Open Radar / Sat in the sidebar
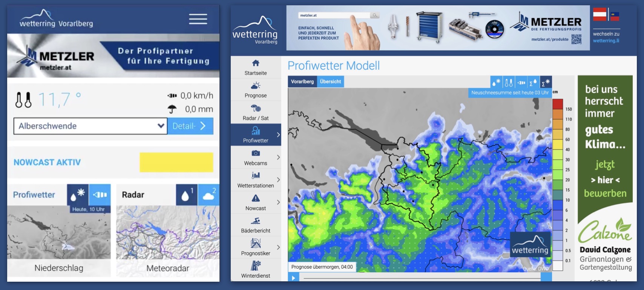Image resolution: width=644 pixels, height=290 pixels. [x=256, y=113]
